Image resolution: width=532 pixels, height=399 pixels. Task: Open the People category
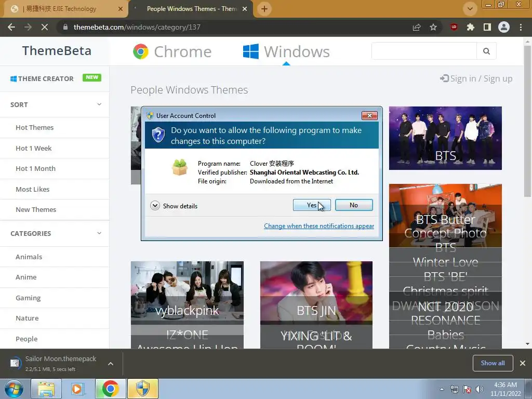(26, 339)
